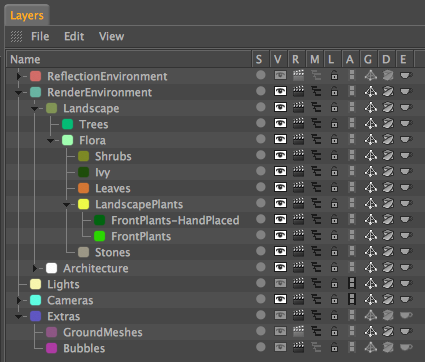Collapse the Extras layer group
The width and height of the screenshot is (425, 362).
[18, 317]
